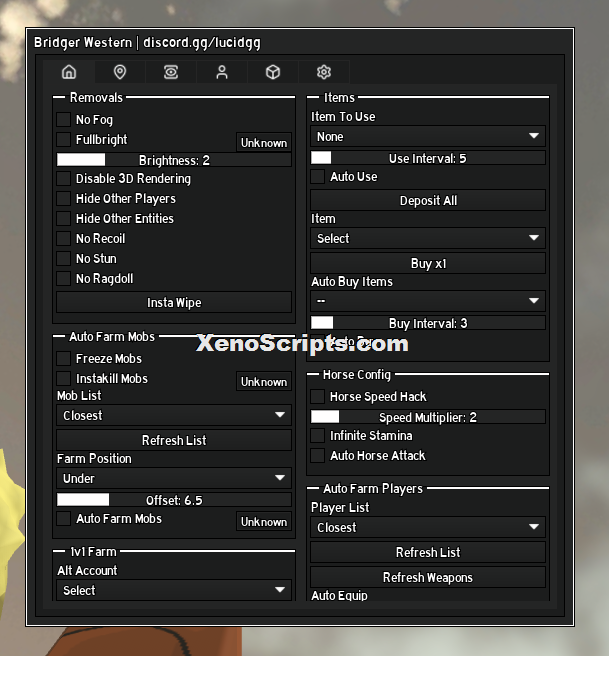The image size is (609, 686).
Task: Click the 1v1 Farm section header
Action: [x=93, y=551]
